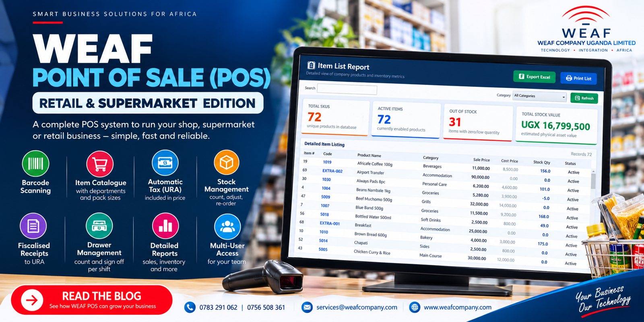Click the Item List Report title icon
Viewport: 644px width, 322px height.
pyautogui.click(x=311, y=65)
